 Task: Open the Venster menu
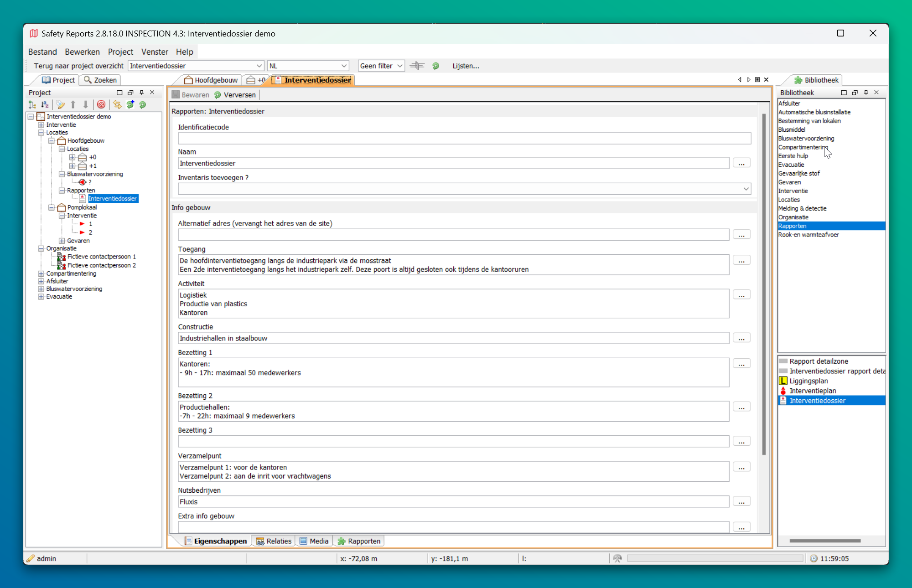[155, 52]
